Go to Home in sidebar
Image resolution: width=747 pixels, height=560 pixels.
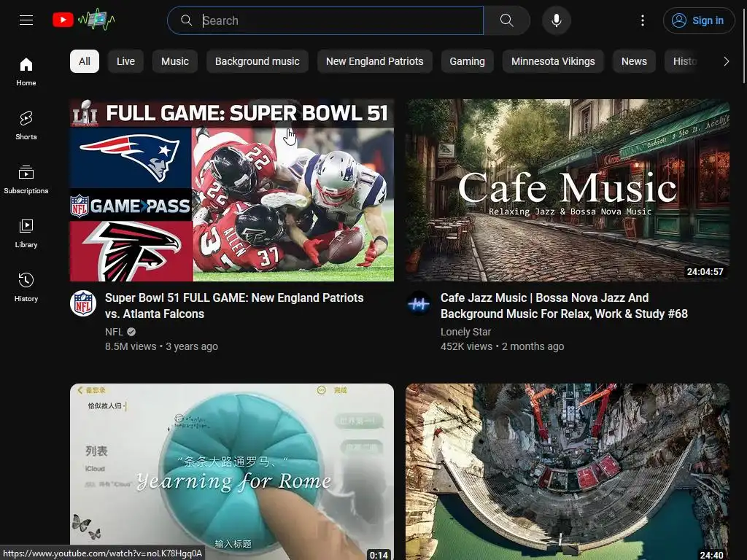(x=26, y=71)
